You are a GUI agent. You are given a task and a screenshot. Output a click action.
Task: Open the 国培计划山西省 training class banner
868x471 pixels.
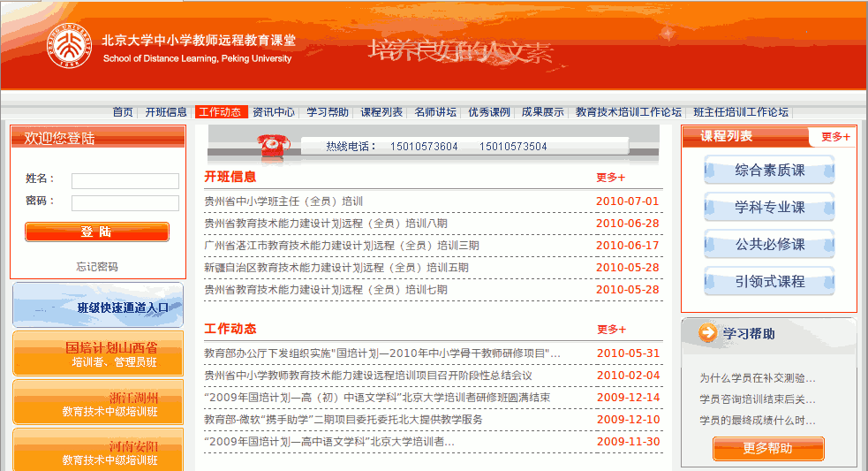98,353
